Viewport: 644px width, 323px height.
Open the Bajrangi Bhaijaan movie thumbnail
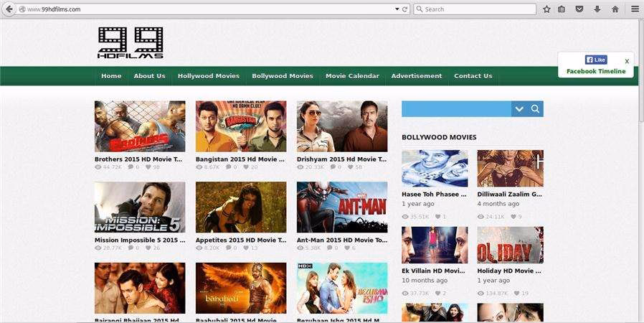click(x=140, y=288)
